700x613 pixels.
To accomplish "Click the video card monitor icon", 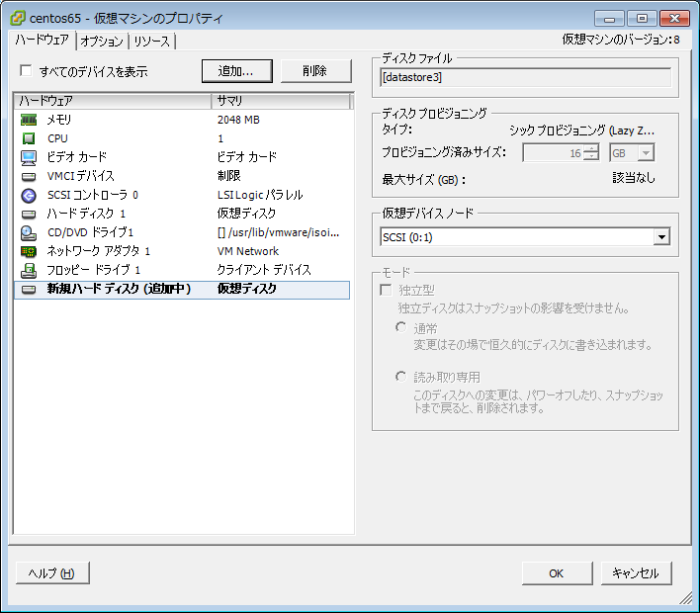I will pos(29,157).
